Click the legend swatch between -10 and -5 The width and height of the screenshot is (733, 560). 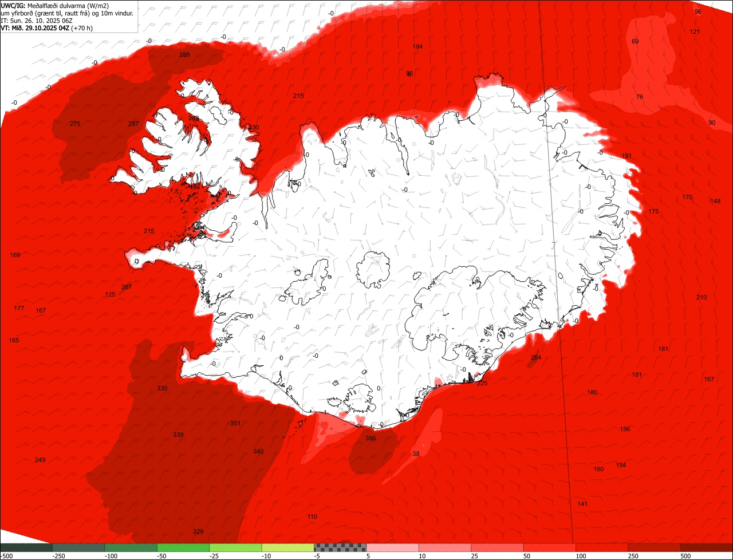coord(288,547)
